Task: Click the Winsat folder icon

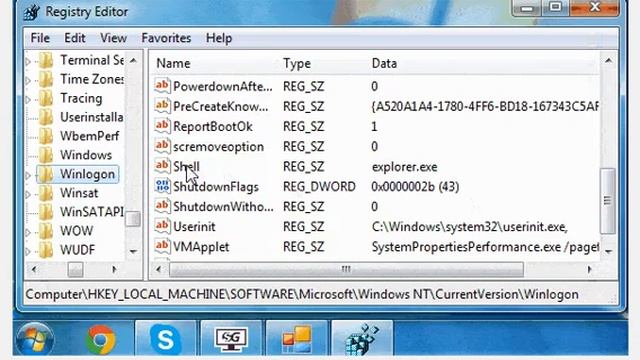Action: click(x=46, y=193)
